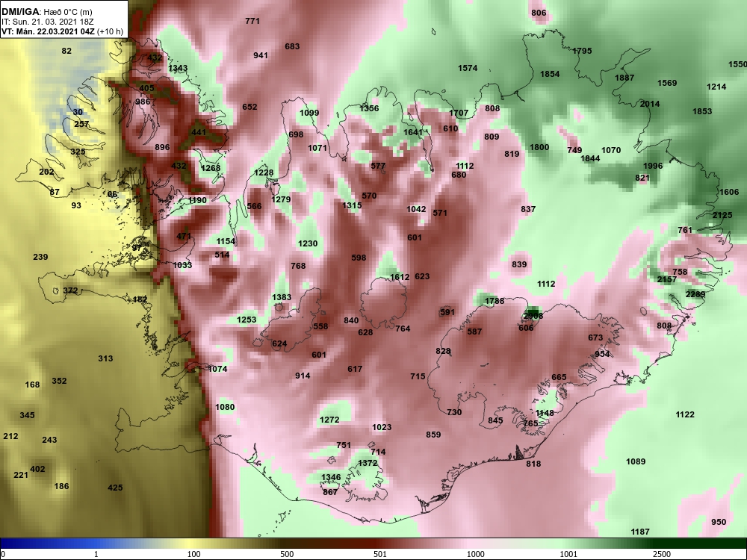
Task: Click the map value '1268' in northwest
Action: 211,168
